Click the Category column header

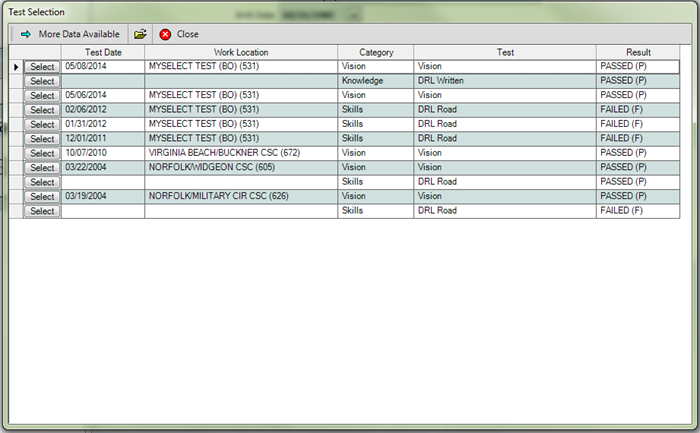(x=375, y=52)
